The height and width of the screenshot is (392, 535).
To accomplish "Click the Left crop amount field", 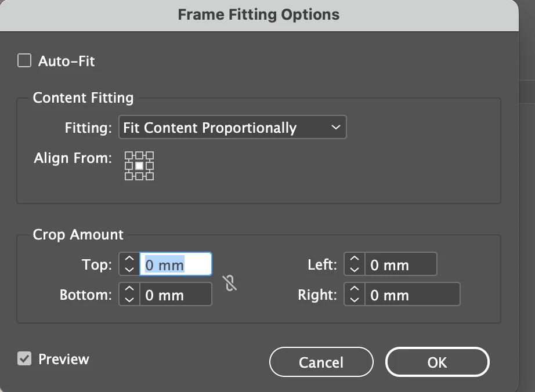I will pyautogui.click(x=400, y=265).
